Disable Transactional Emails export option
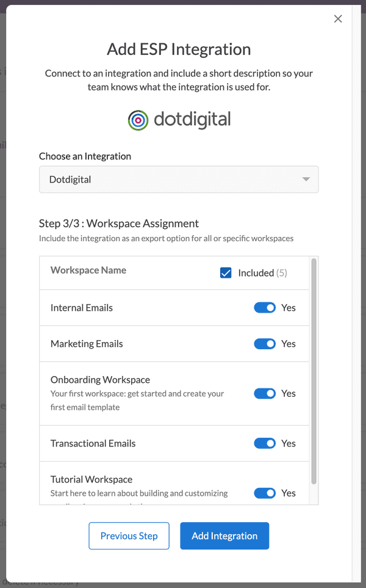The height and width of the screenshot is (588, 366). click(x=265, y=443)
